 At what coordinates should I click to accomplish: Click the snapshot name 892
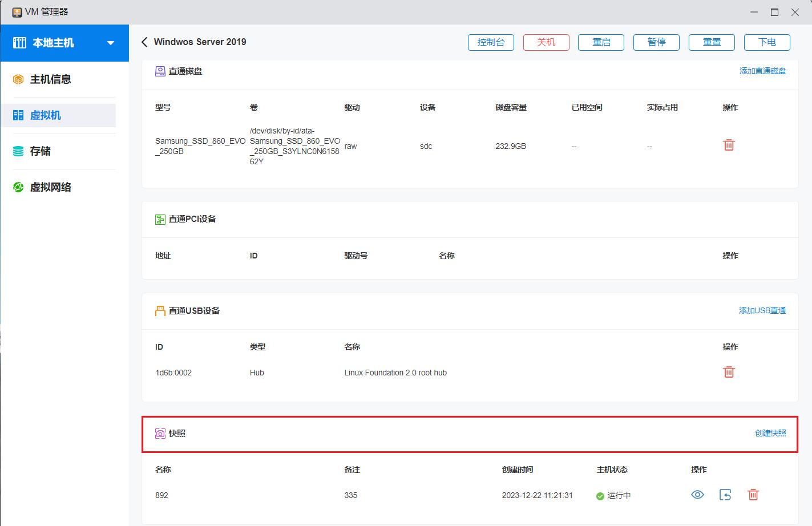(162, 495)
